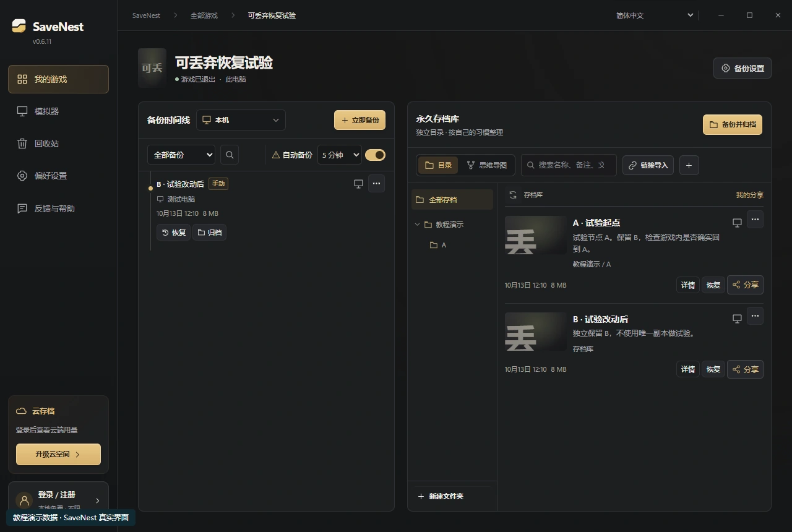Open more options for archive card B · 试验改动后

tap(755, 316)
